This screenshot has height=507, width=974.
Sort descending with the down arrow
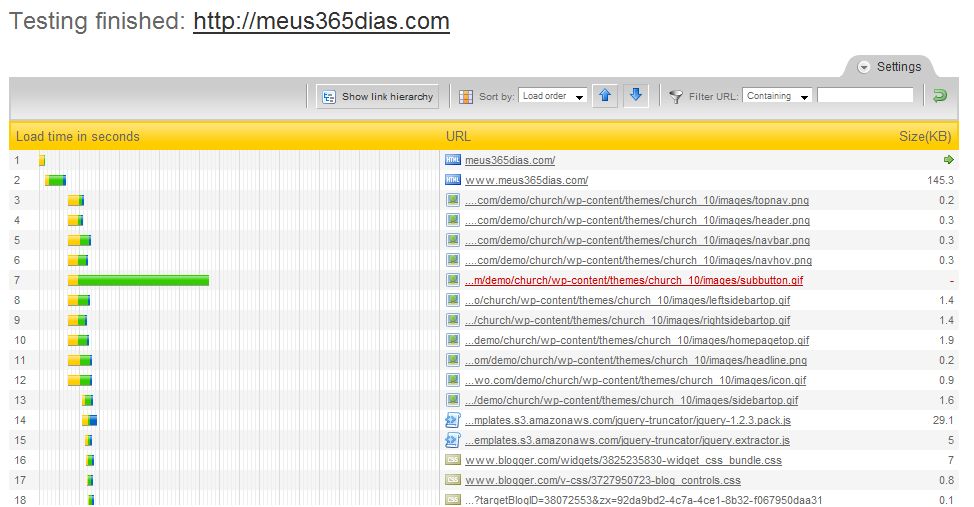(635, 96)
